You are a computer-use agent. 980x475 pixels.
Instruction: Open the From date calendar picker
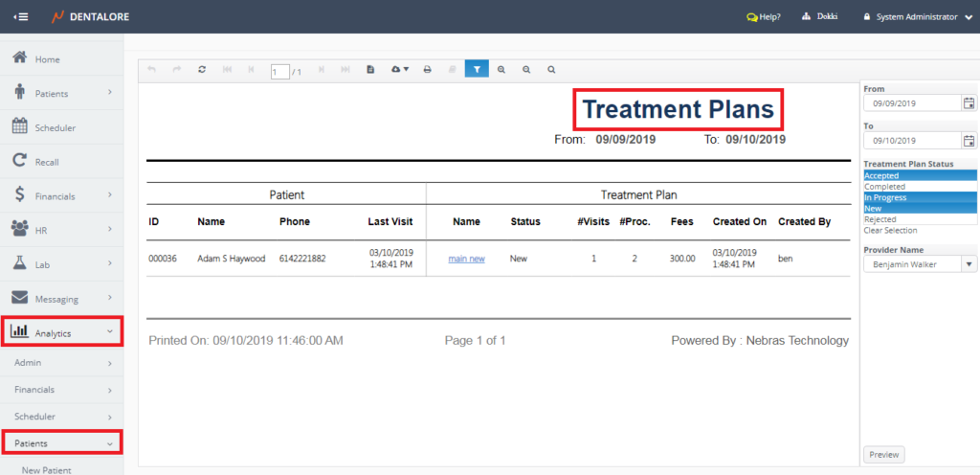tap(969, 103)
